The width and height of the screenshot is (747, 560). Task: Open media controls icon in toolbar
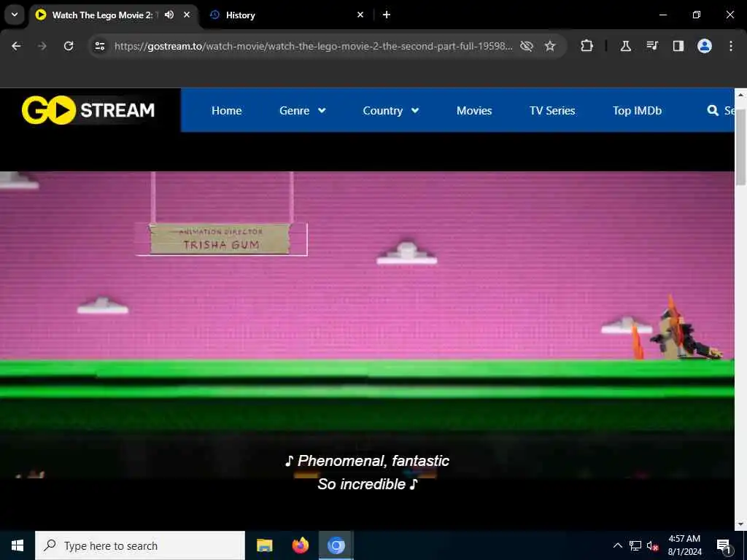point(652,46)
